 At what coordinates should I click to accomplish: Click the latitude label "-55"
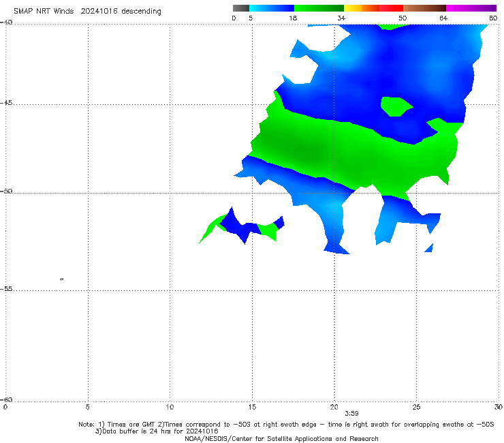6,288
